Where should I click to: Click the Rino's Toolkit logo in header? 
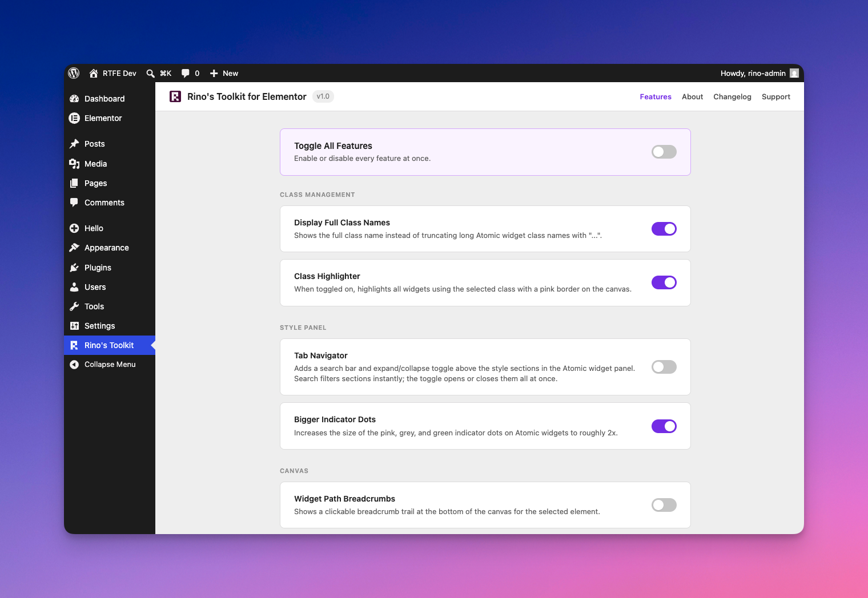175,96
